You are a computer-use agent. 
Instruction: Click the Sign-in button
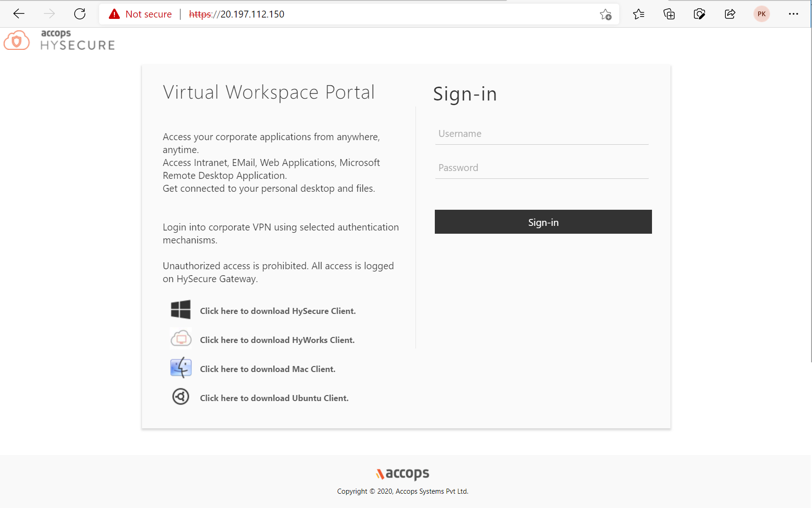pyautogui.click(x=543, y=222)
